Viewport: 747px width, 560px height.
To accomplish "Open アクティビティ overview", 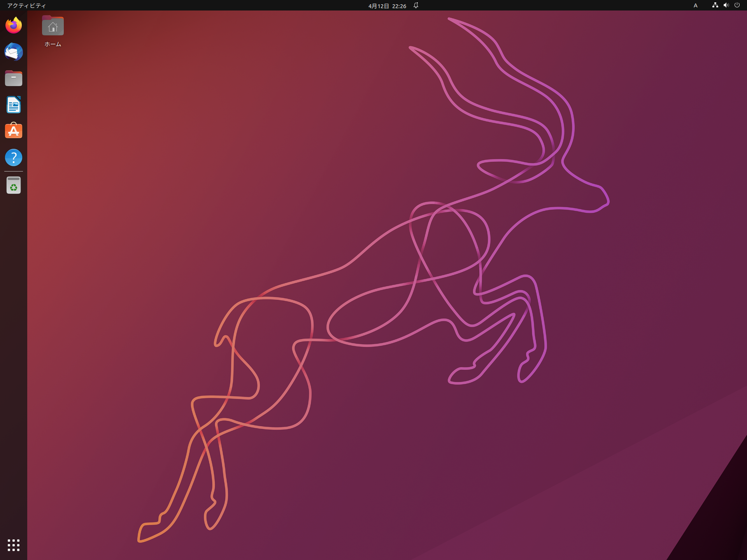I will click(26, 5).
